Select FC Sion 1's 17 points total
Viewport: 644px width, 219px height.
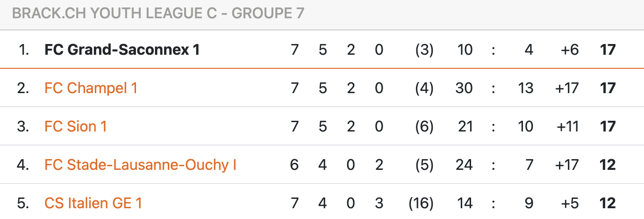608,126
